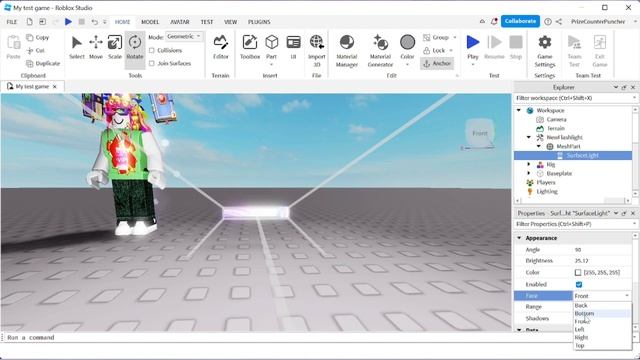Launch the Material Generator
The image size is (640, 360).
point(380,51)
